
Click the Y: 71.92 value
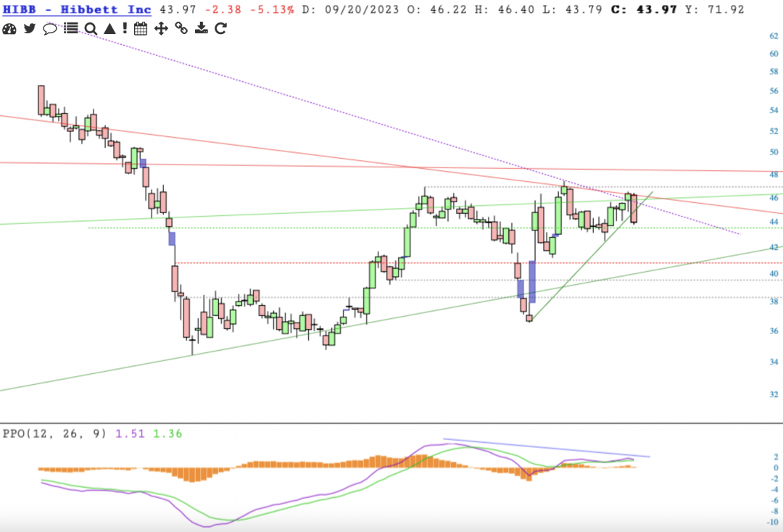pyautogui.click(x=715, y=9)
